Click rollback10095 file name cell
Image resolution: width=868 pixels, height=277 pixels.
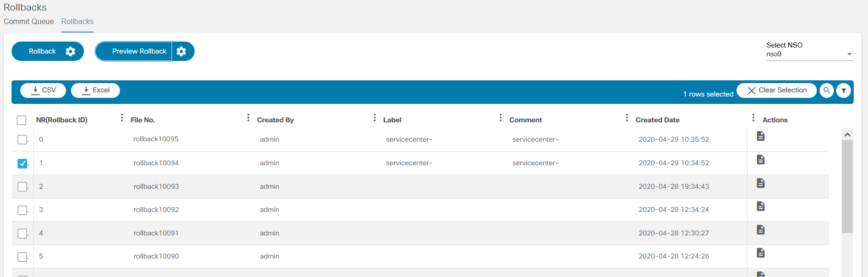click(x=156, y=139)
